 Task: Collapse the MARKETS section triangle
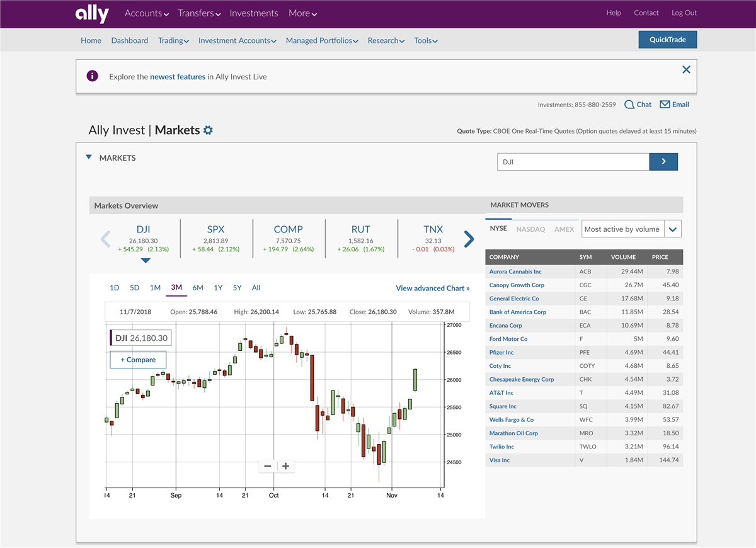(x=89, y=157)
